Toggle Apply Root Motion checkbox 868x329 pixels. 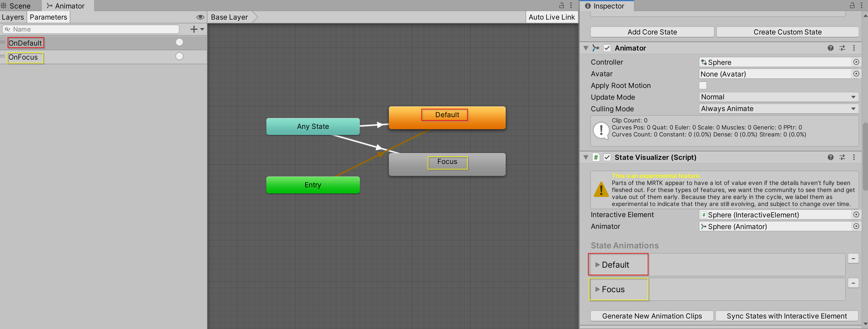(x=703, y=85)
